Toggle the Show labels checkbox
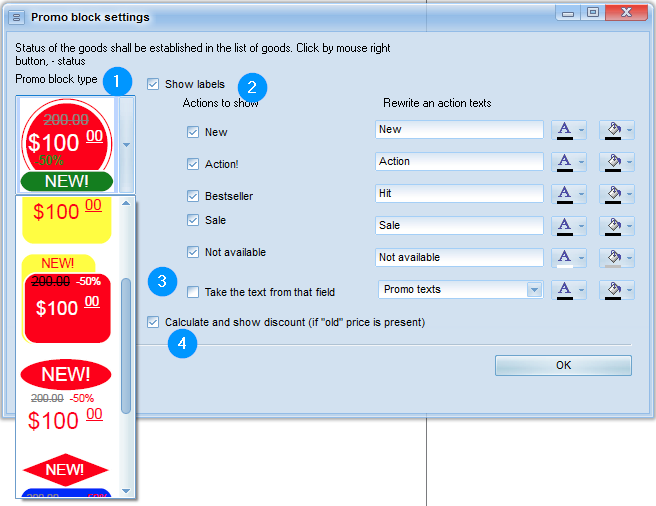 pyautogui.click(x=153, y=84)
